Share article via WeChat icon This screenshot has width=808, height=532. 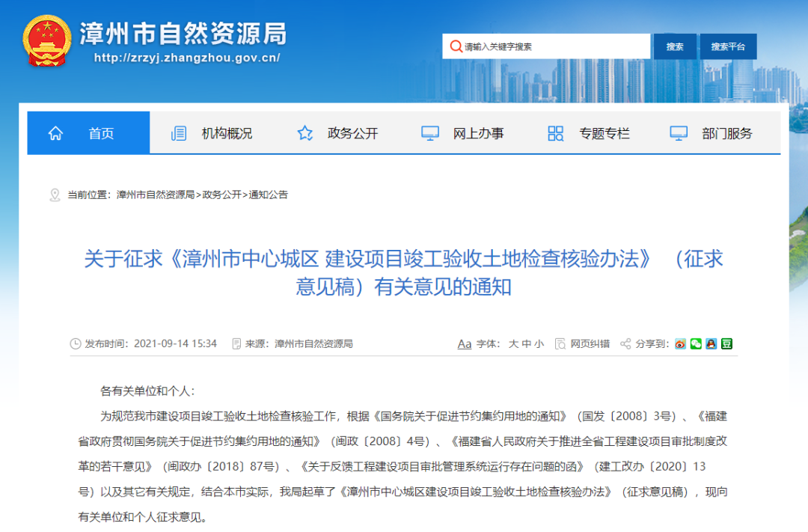(696, 343)
